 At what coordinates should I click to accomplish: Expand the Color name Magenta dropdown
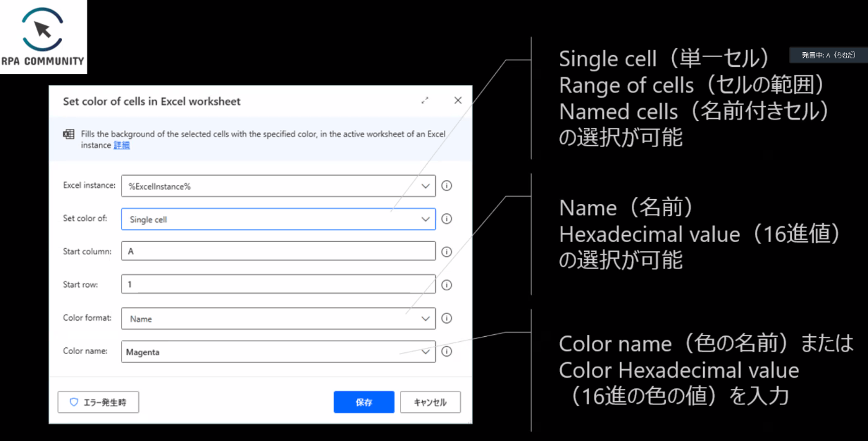(278, 352)
